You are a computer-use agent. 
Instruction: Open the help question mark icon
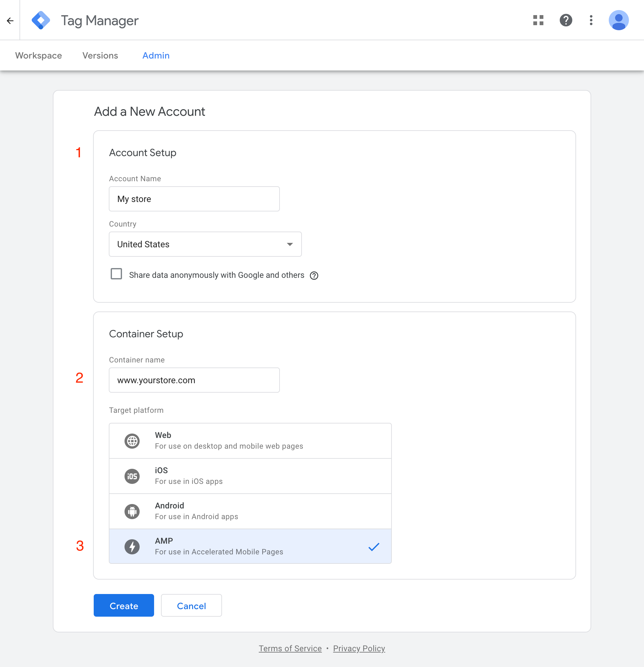click(566, 20)
